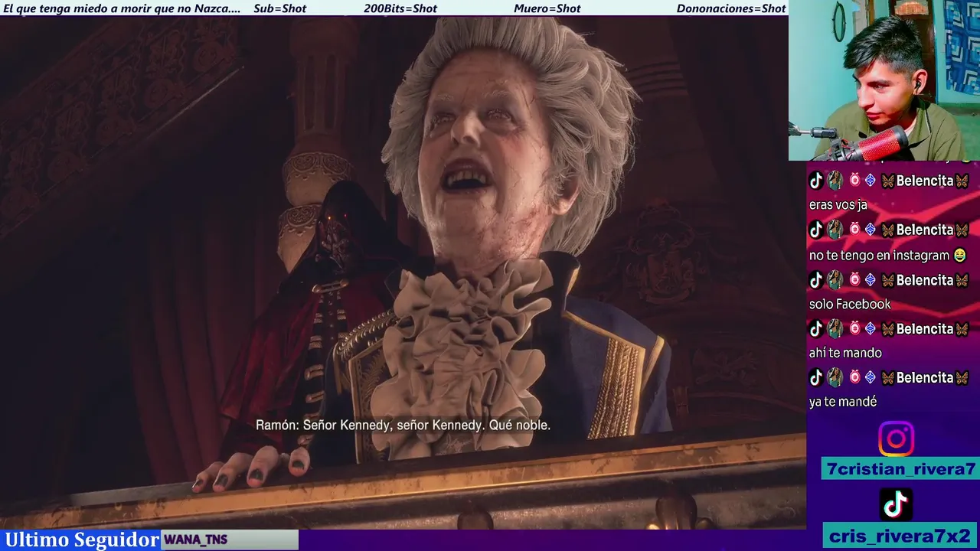Open Belencita's avatar heading 'ahí te mando'
Image resolution: width=980 pixels, height=551 pixels.
pyautogui.click(x=835, y=328)
